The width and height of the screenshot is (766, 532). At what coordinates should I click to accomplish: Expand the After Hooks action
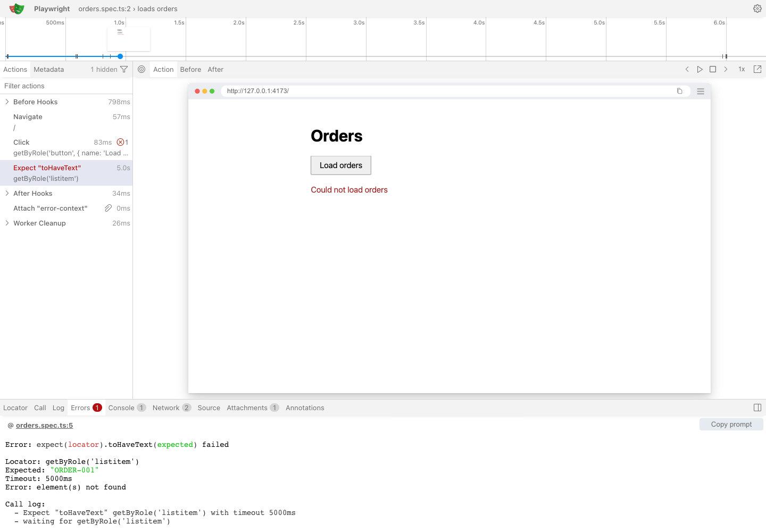tap(7, 193)
